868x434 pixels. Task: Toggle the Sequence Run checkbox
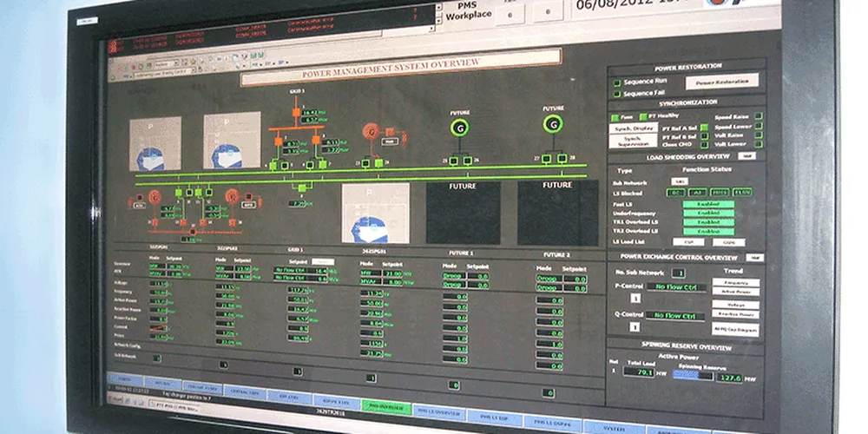click(617, 82)
